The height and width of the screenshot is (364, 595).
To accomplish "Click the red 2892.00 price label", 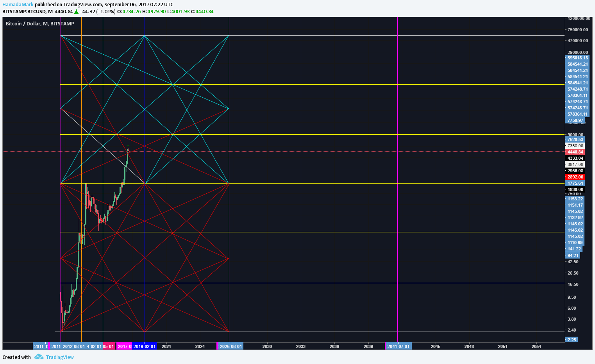I will point(575,177).
